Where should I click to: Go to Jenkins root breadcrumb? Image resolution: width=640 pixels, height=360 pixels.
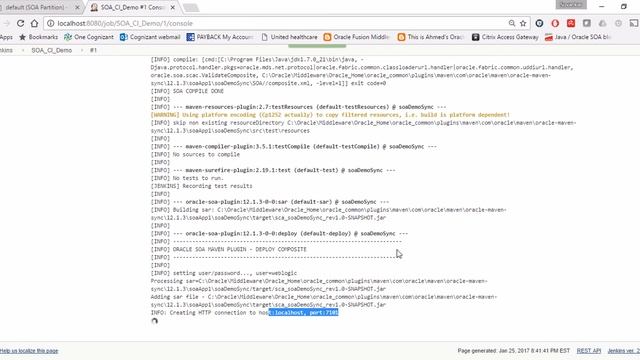click(x=6, y=50)
